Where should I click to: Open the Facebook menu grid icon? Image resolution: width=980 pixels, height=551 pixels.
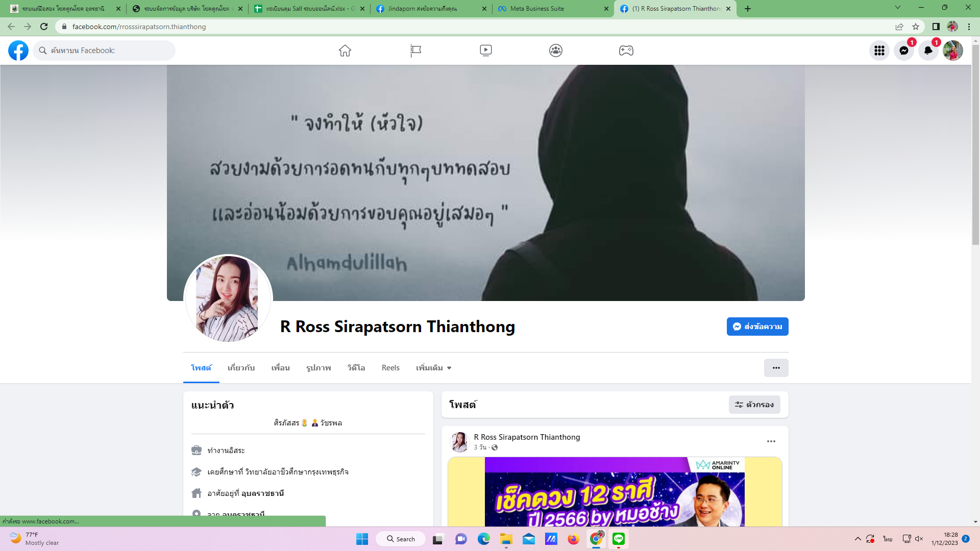[x=879, y=51]
